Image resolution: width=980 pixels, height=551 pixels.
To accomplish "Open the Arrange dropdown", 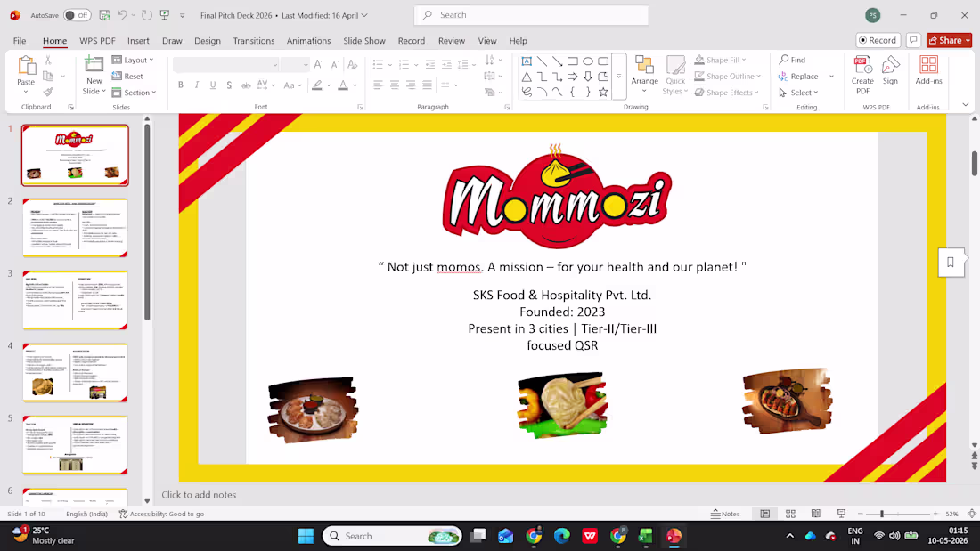I will point(644,75).
